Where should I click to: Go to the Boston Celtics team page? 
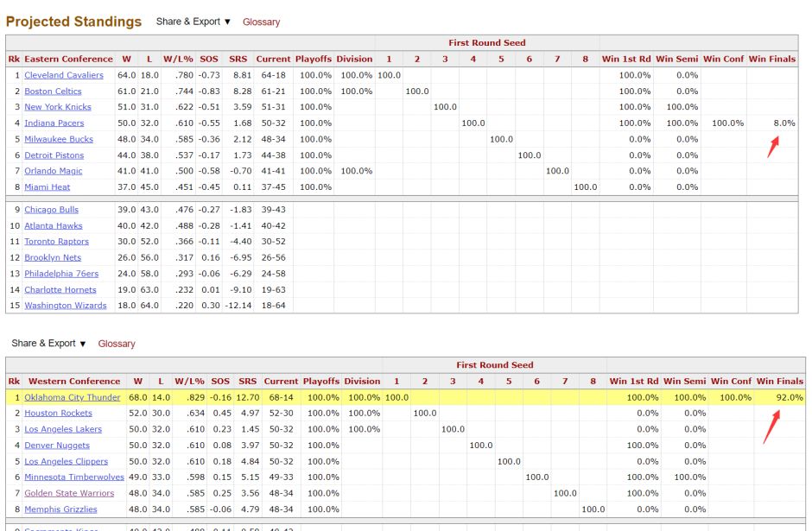pyautogui.click(x=53, y=92)
